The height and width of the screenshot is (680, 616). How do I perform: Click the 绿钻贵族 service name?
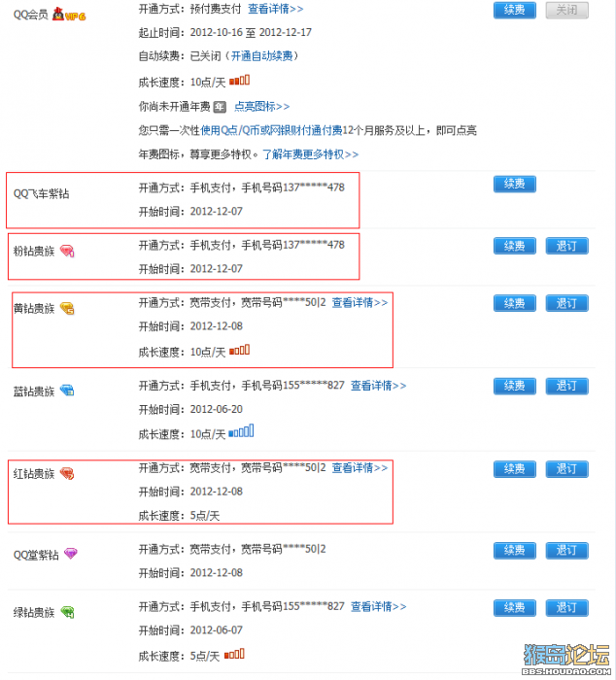point(34,612)
